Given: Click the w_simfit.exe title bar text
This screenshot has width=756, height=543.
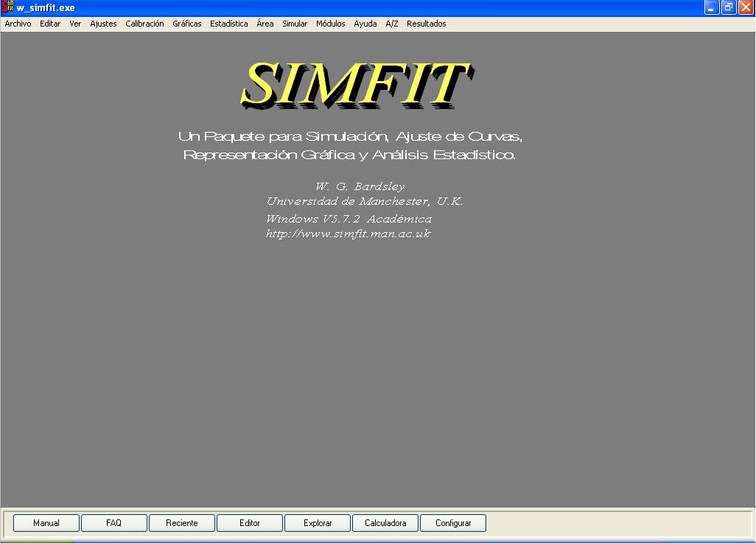Looking at the screenshot, I should coord(46,7).
